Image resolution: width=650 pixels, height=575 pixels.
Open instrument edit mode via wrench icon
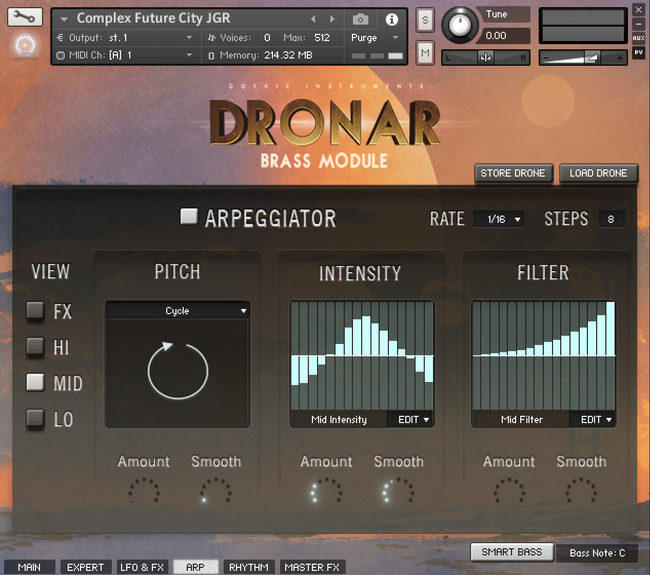pyautogui.click(x=25, y=17)
